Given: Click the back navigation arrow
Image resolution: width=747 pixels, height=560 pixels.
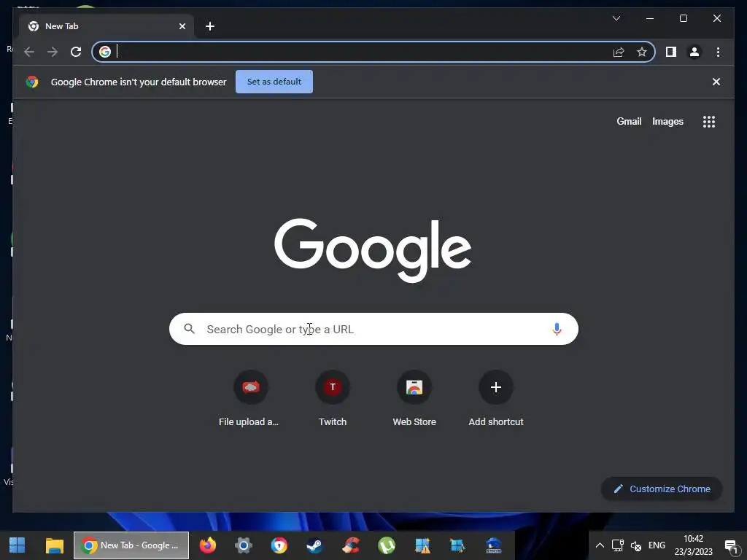Looking at the screenshot, I should [x=29, y=52].
